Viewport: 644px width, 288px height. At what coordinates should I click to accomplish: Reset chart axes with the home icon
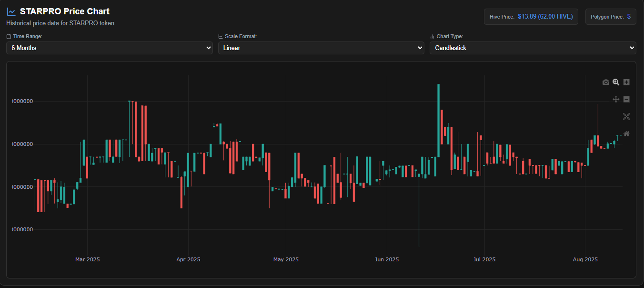pos(626,134)
